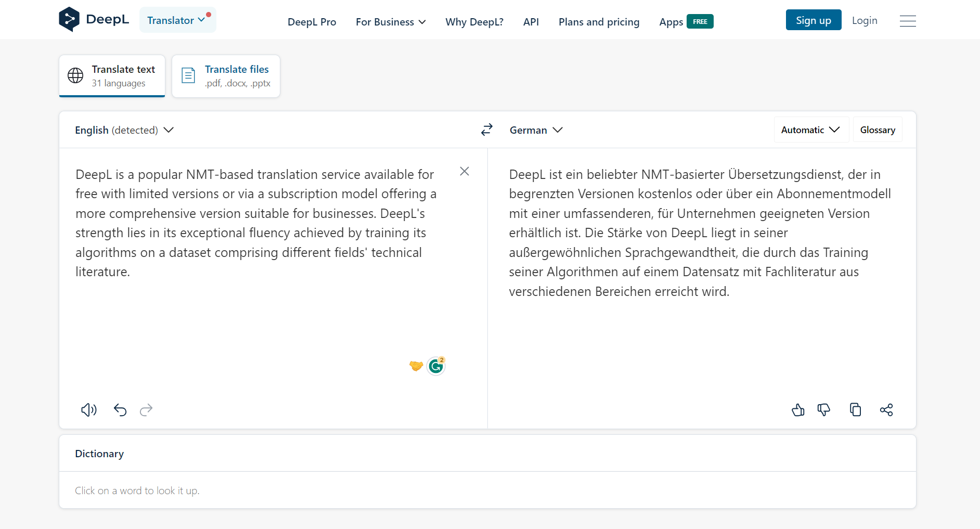Redo edit in source text
980x529 pixels.
click(x=146, y=410)
